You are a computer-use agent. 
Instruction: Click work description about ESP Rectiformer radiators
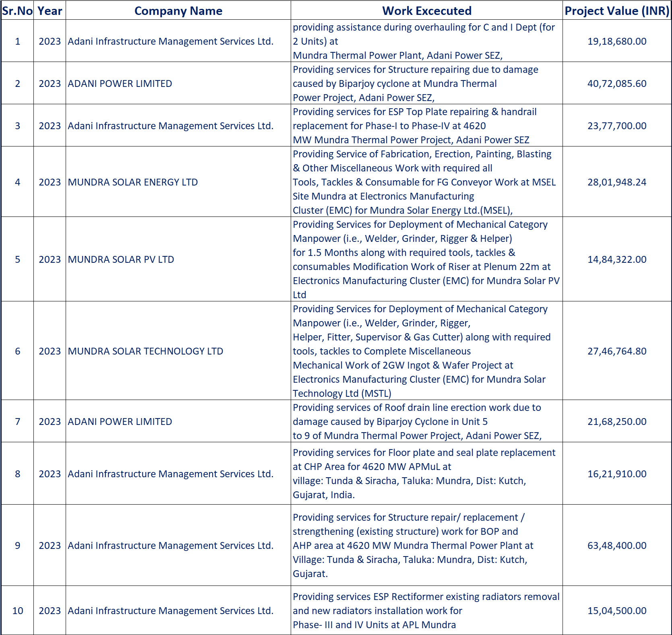427,610
